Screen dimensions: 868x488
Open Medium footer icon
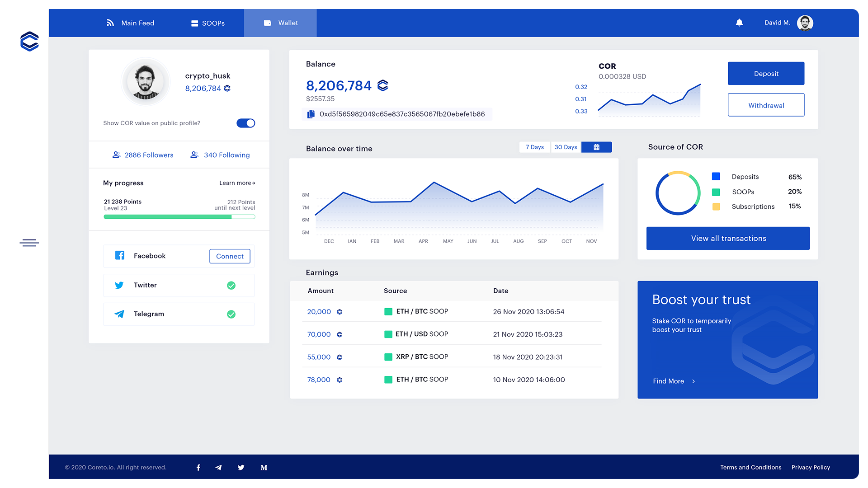point(264,468)
